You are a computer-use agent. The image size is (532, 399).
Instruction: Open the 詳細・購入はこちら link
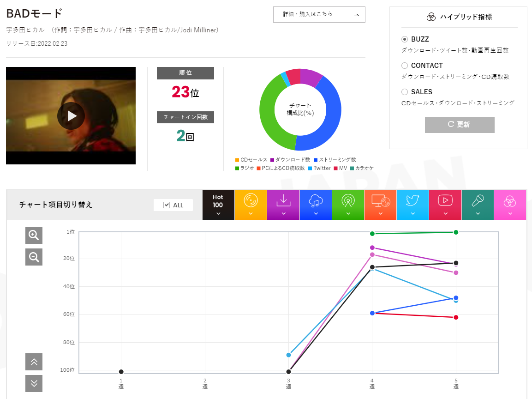(x=319, y=15)
